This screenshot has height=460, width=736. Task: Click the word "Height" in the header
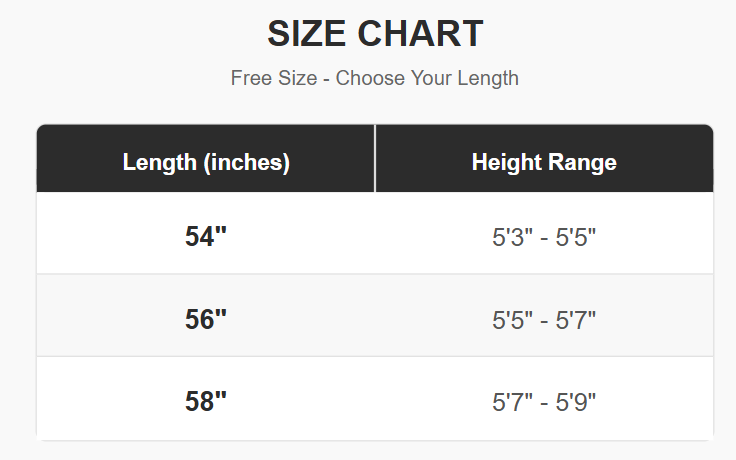pyautogui.click(x=506, y=162)
